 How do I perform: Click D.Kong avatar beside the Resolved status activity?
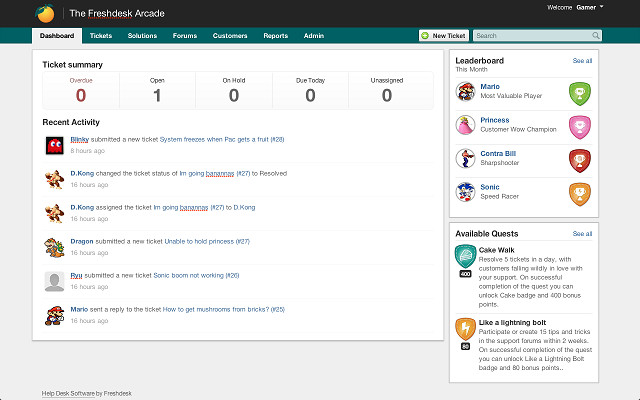click(54, 180)
